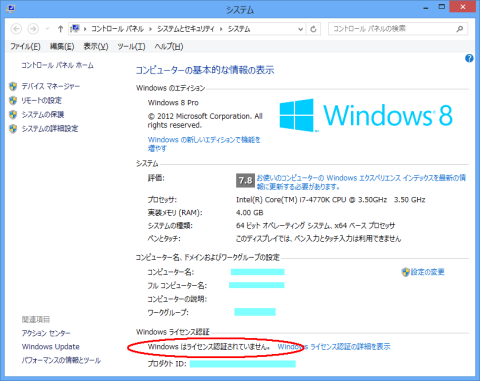Click the コントロール パネルの検索 search field
The image size is (480, 381).
click(398, 29)
